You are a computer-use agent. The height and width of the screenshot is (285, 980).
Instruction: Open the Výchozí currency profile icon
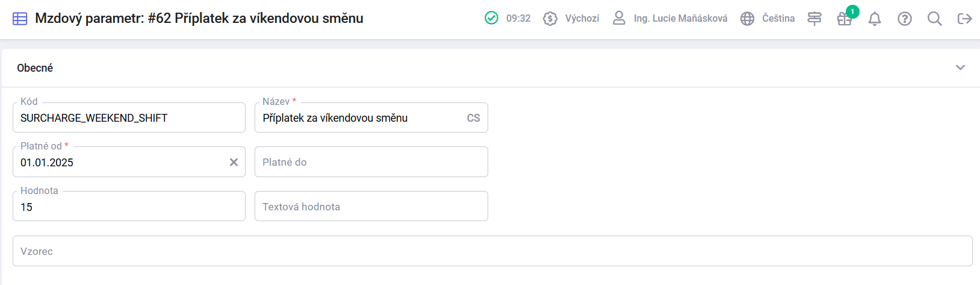click(550, 19)
